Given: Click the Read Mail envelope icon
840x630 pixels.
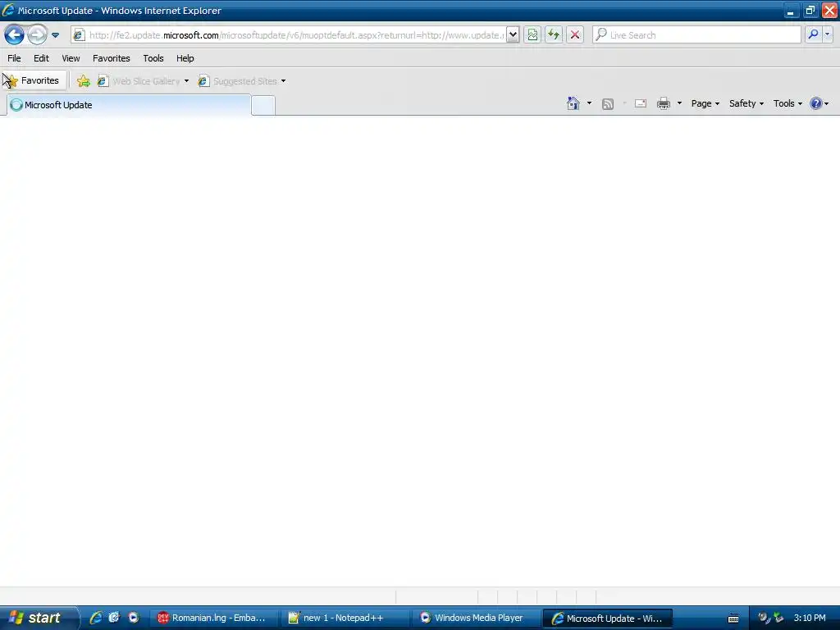Looking at the screenshot, I should [641, 104].
